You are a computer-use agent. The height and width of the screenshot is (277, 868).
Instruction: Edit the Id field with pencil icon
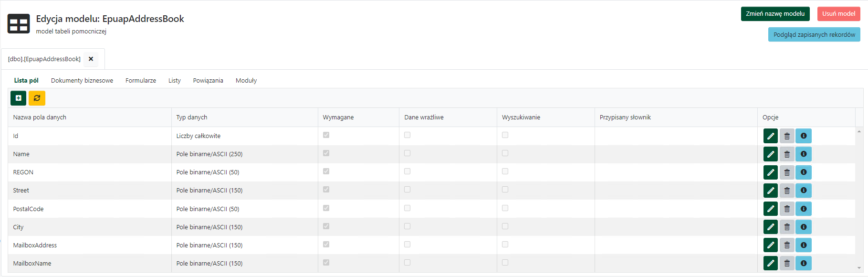[770, 136]
